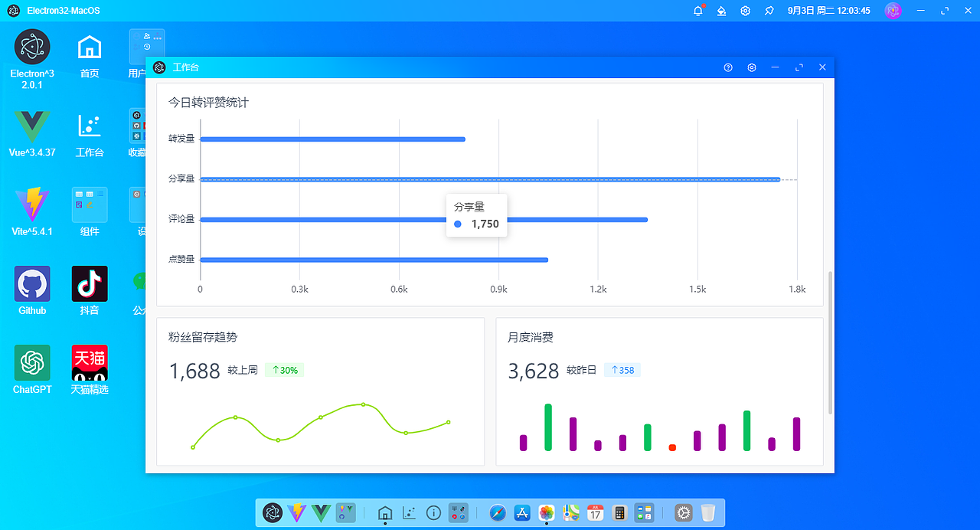Open the info icon in dock
Viewport: 980px width, 530px height.
pos(433,512)
